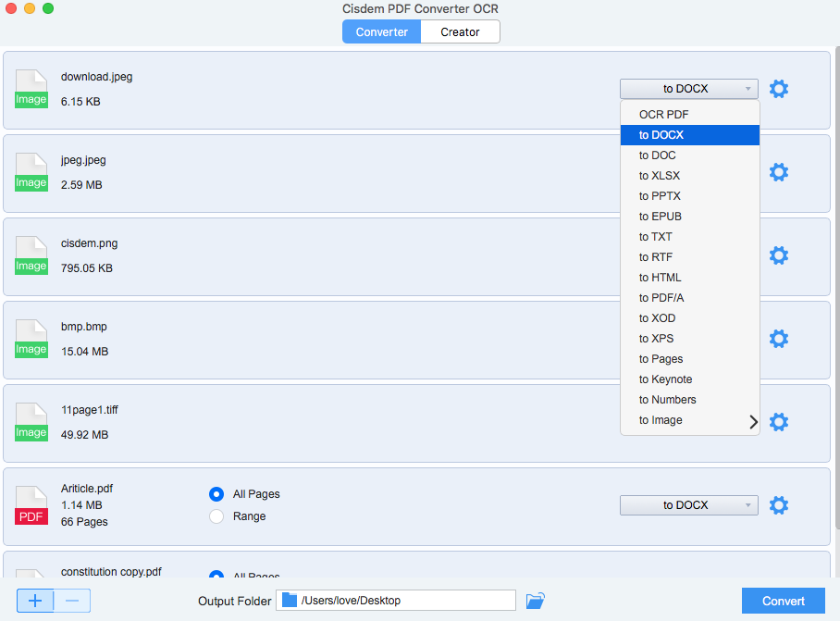Screen dimensions: 840x621
Task: Add a file with the plus button
Action: (x=35, y=601)
